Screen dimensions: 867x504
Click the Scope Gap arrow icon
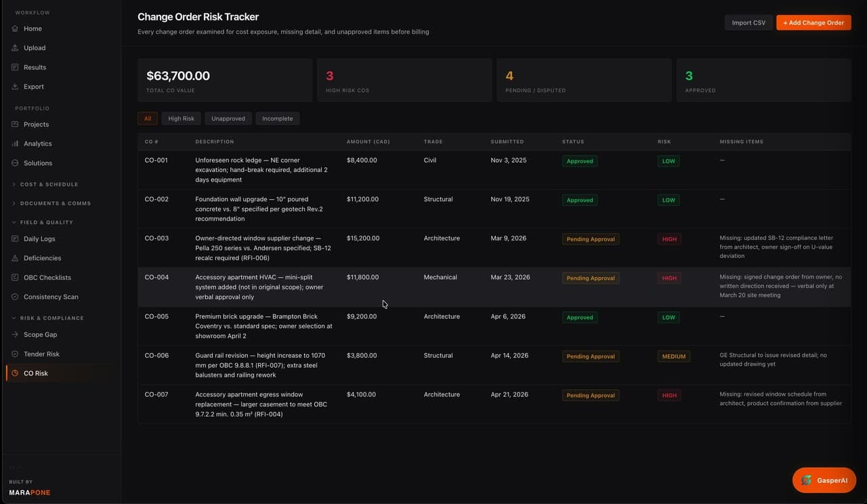15,335
